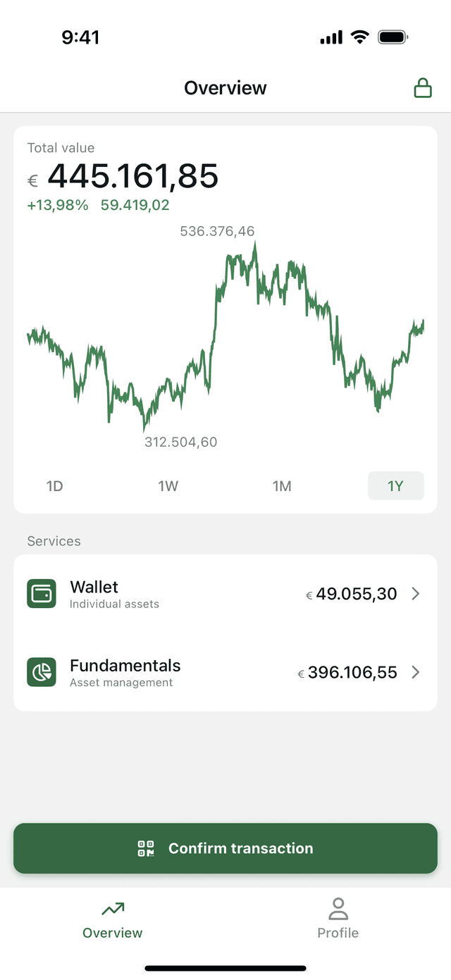Tap the total value 445.161,85 amount
Image resolution: width=451 pixels, height=980 pixels.
[132, 176]
